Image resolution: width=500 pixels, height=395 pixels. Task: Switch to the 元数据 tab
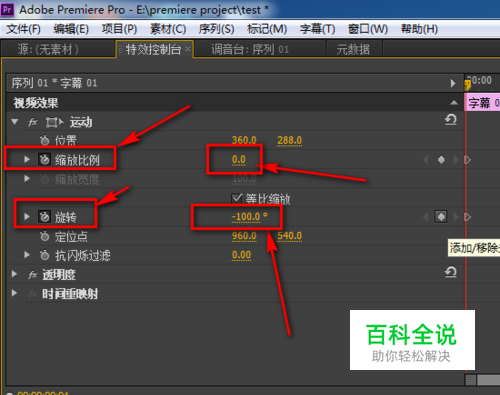(353, 49)
